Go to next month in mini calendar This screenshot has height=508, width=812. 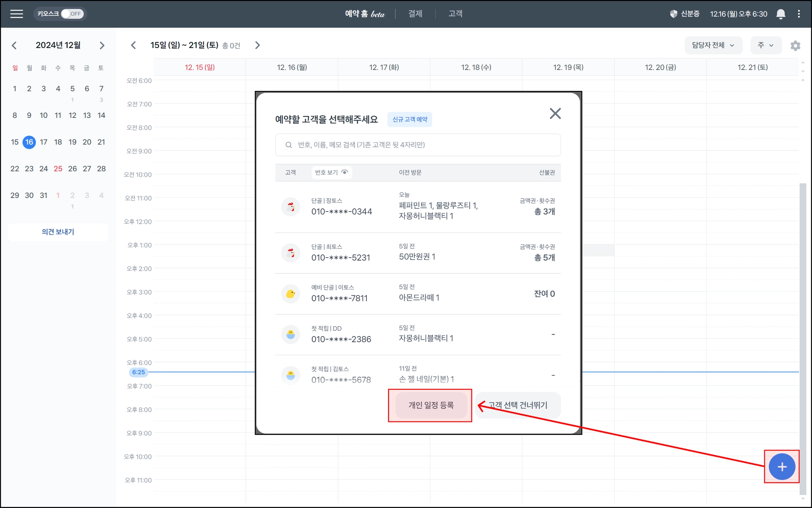pyautogui.click(x=102, y=45)
